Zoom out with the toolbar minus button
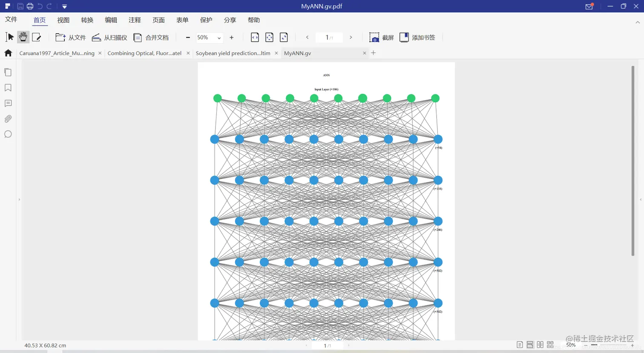The image size is (644, 353). pos(188,38)
